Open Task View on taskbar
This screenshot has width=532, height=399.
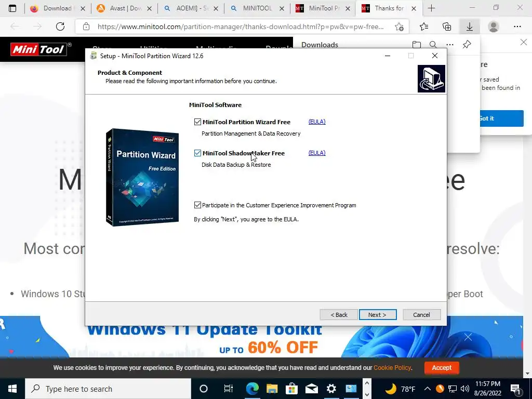click(x=228, y=389)
